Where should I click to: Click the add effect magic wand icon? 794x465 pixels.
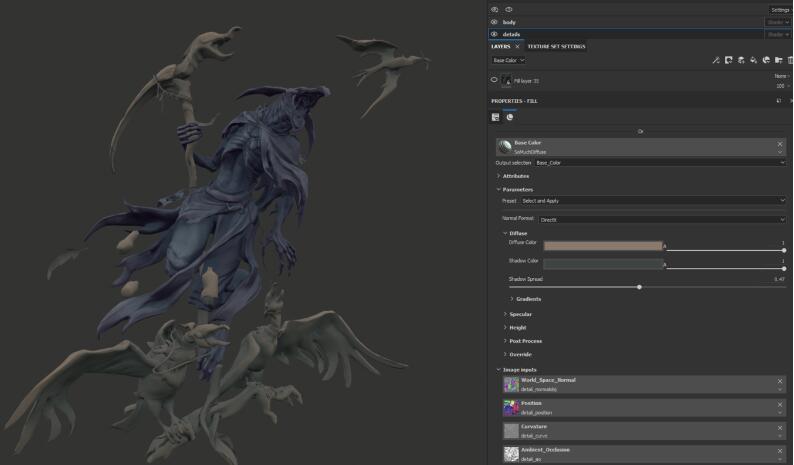(x=716, y=60)
